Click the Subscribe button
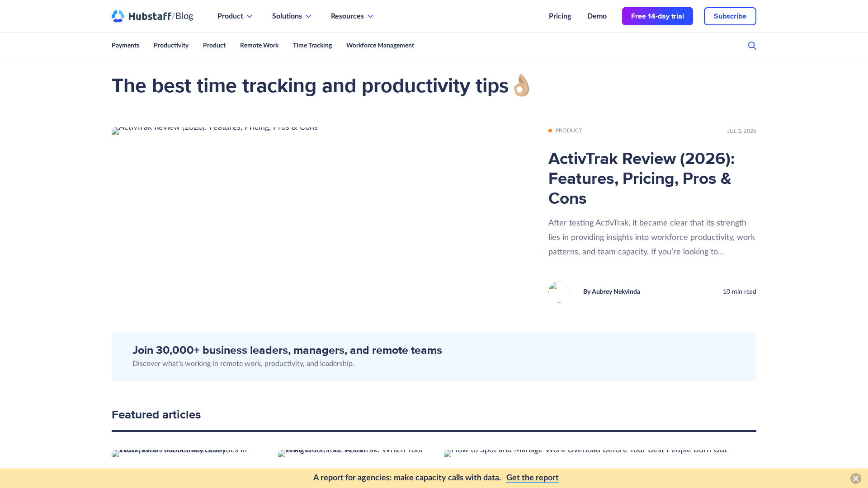The image size is (868, 488). point(730,16)
